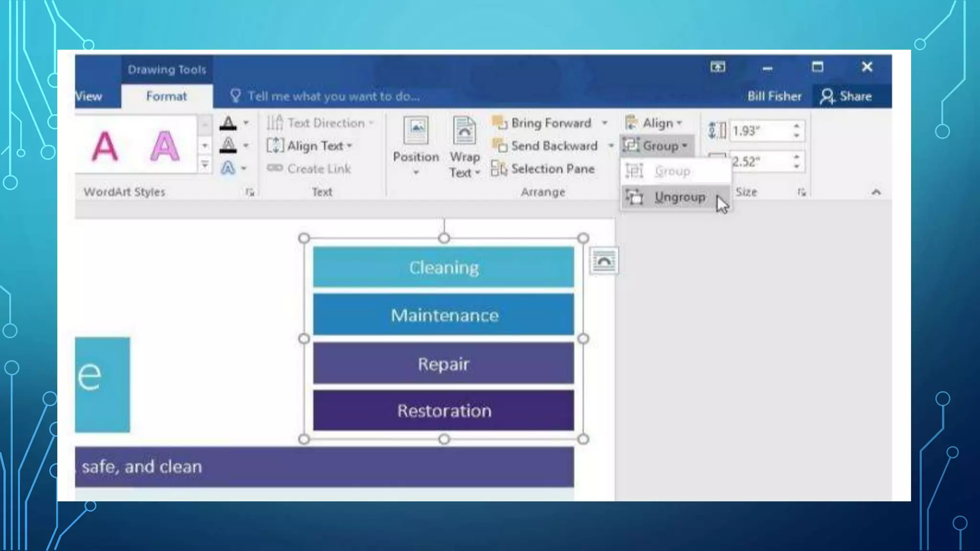The height and width of the screenshot is (551, 980).
Task: Open the Text Fill color dropdown arrow
Action: click(x=246, y=123)
